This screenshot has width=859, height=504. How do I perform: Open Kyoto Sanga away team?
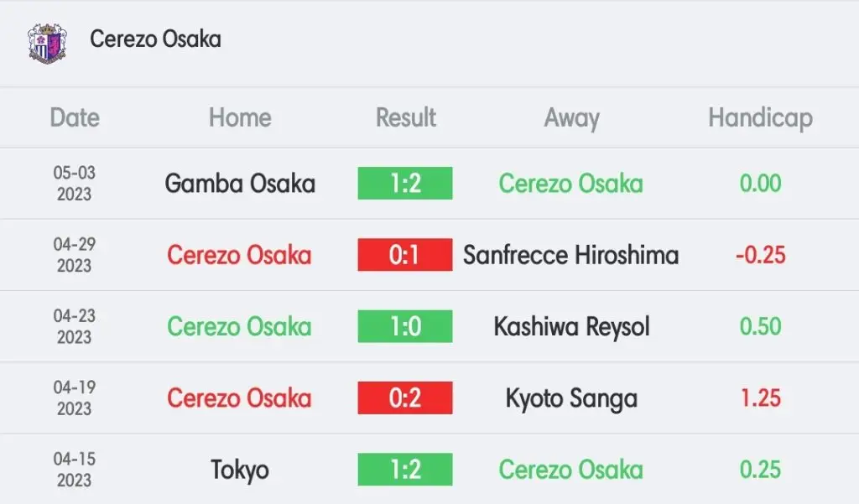pos(571,399)
